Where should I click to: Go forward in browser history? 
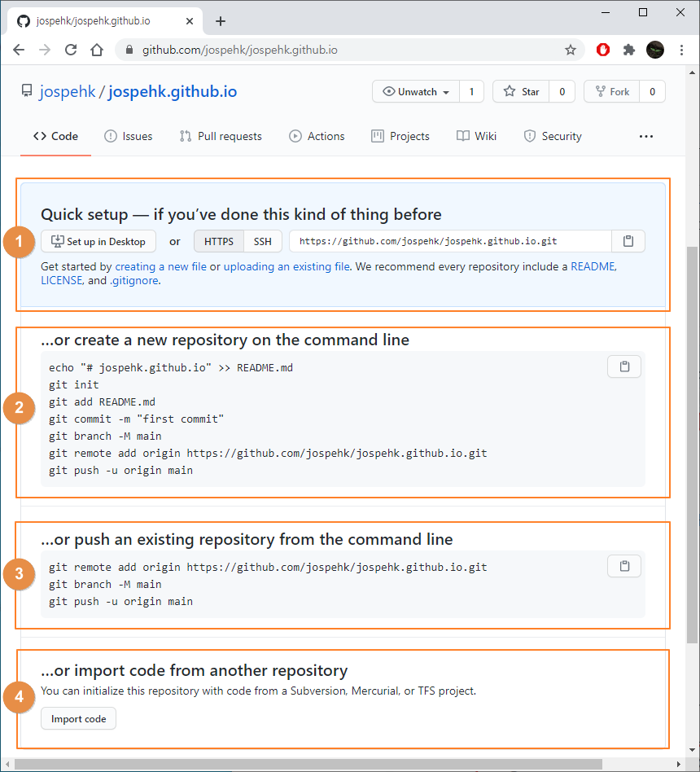pos(45,50)
